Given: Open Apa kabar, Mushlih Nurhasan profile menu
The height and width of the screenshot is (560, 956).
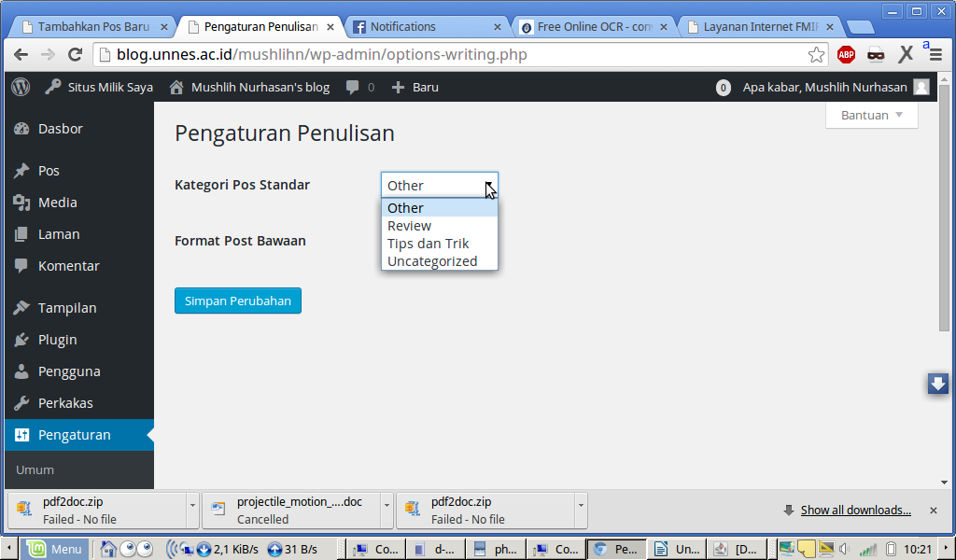Looking at the screenshot, I should [x=824, y=87].
